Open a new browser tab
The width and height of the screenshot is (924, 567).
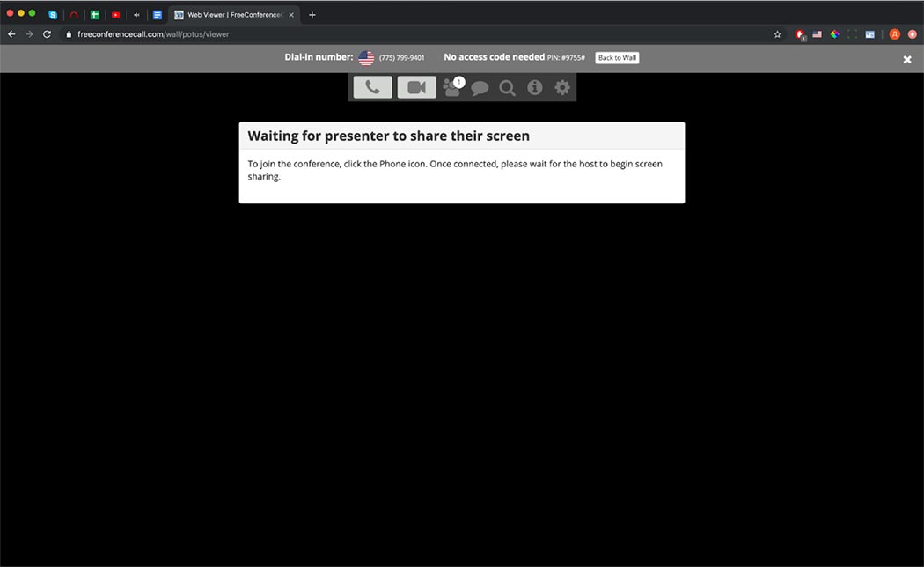[311, 14]
